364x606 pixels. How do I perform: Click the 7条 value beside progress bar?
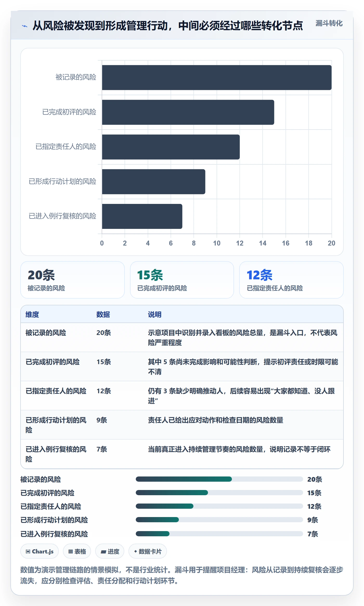(x=313, y=534)
